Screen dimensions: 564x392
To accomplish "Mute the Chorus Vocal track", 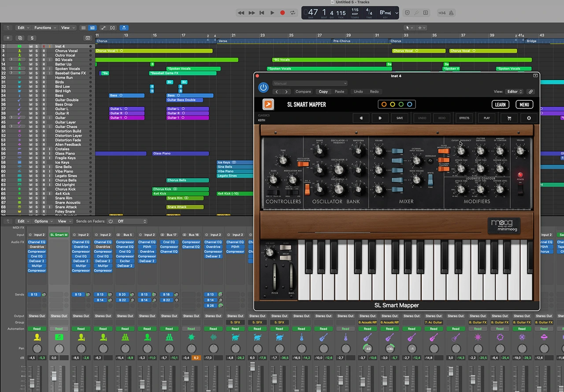I will [x=31, y=51].
